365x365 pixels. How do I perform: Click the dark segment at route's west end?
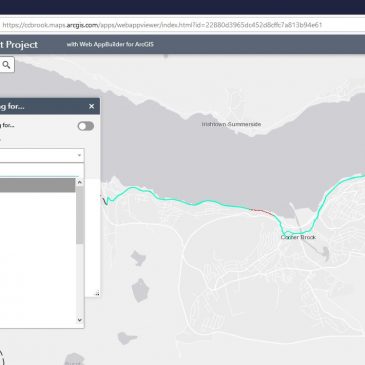pos(104,200)
